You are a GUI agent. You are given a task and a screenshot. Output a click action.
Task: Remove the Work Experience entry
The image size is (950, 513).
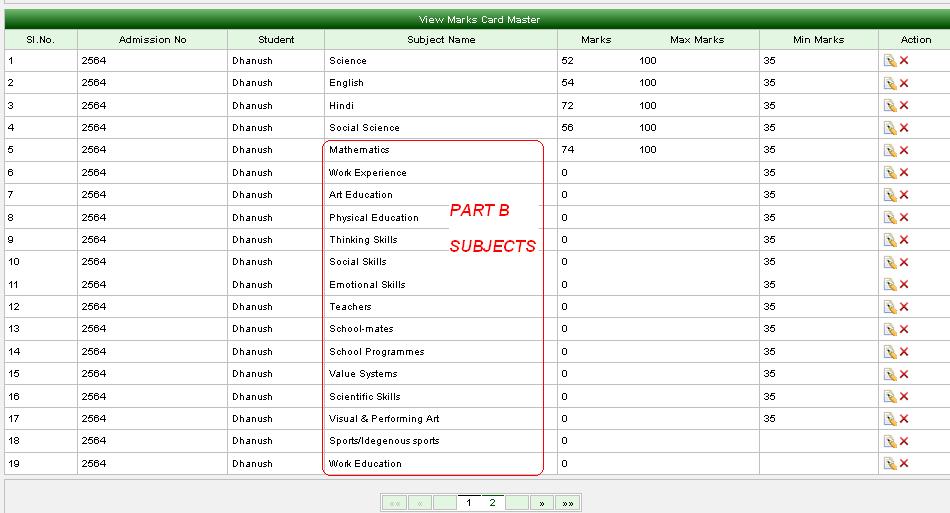904,173
